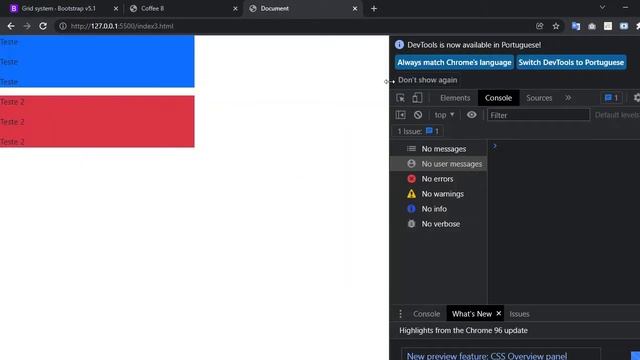Click the console prompt arrow
This screenshot has width=640, height=360.
(x=494, y=147)
